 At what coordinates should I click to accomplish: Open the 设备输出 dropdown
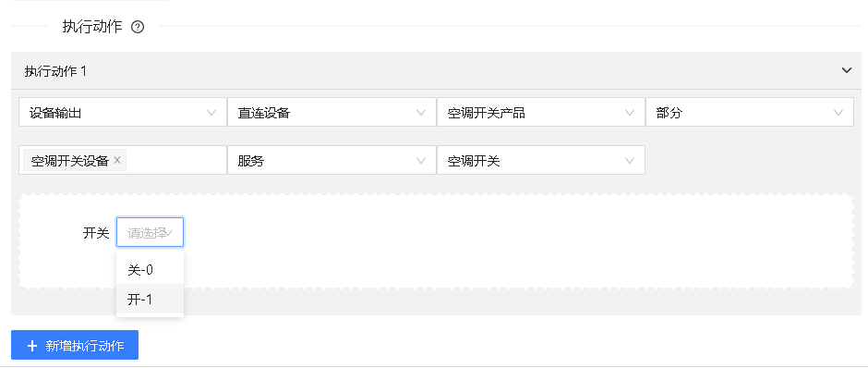(122, 113)
